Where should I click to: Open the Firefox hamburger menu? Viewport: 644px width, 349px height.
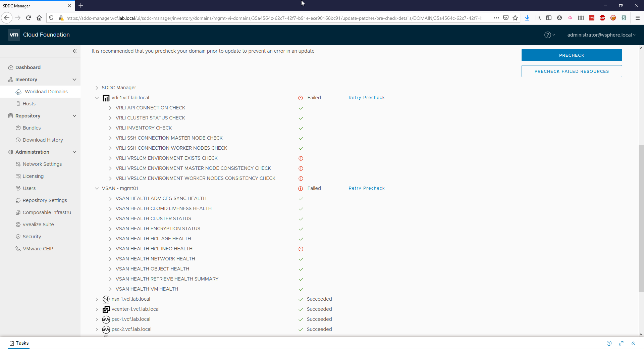pos(638,18)
